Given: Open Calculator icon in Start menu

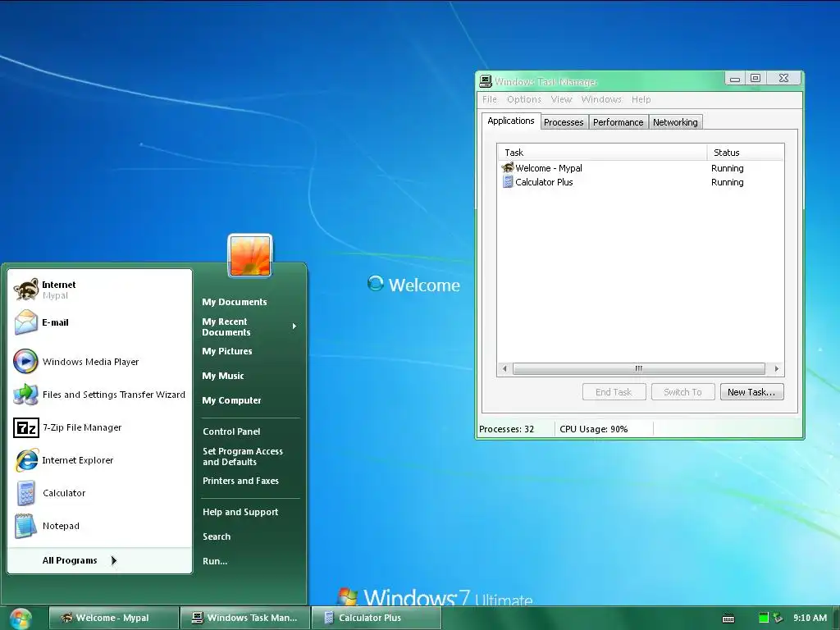Looking at the screenshot, I should click(25, 493).
